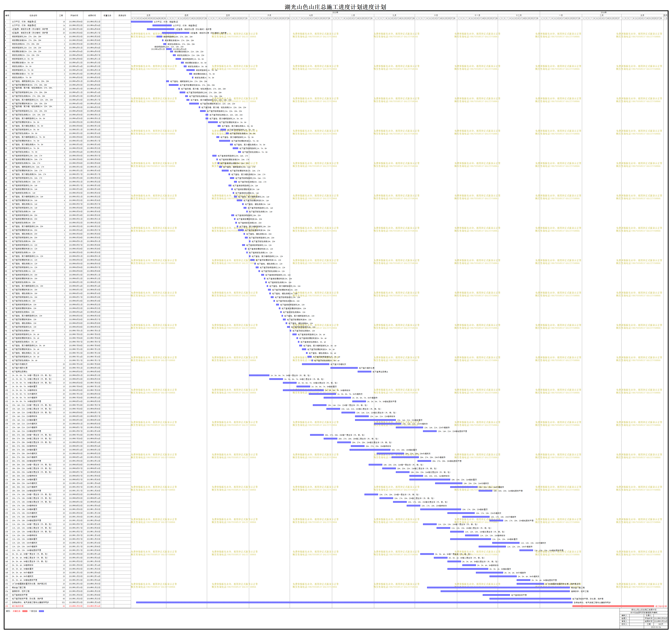Select the 编号 column header
672x633 pixels.
[x=7, y=16]
